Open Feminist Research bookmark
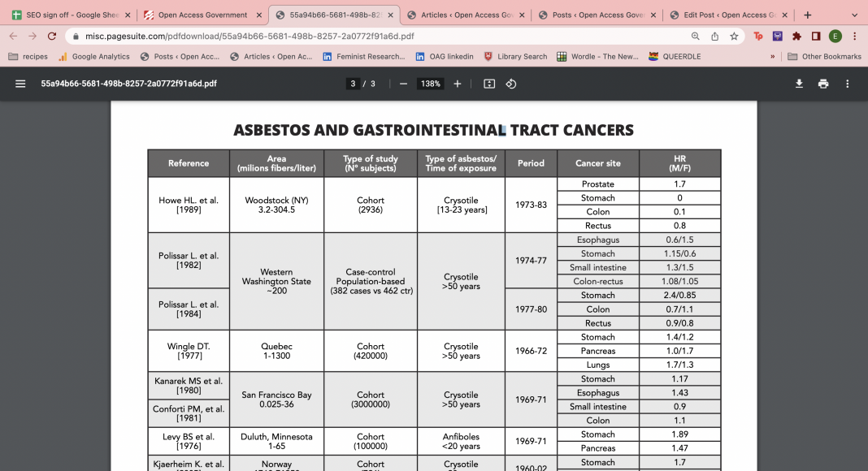 click(x=363, y=56)
